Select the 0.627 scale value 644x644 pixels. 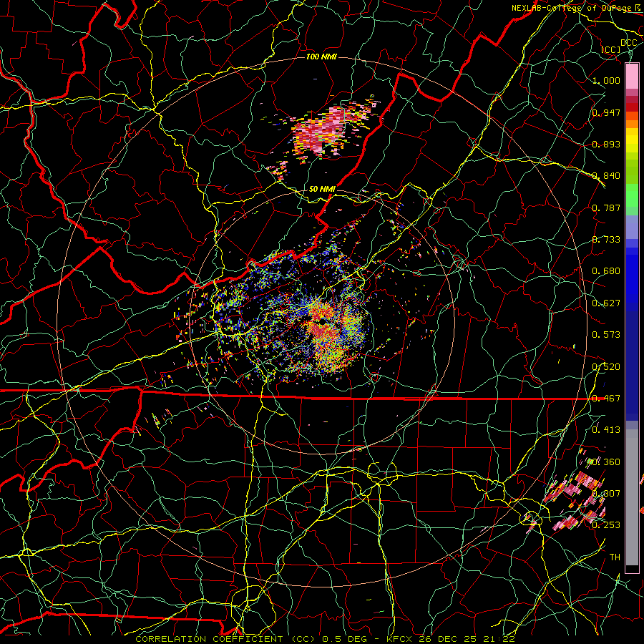[606, 303]
